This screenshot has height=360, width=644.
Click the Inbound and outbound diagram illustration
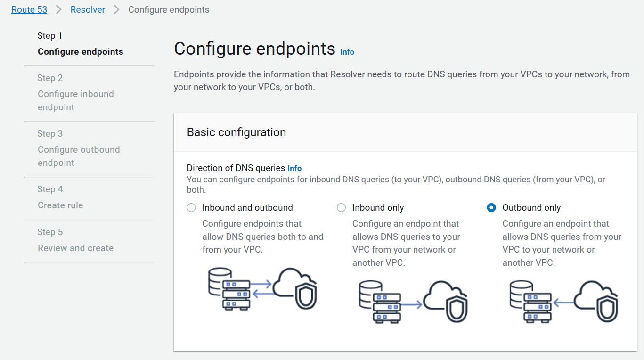click(262, 289)
